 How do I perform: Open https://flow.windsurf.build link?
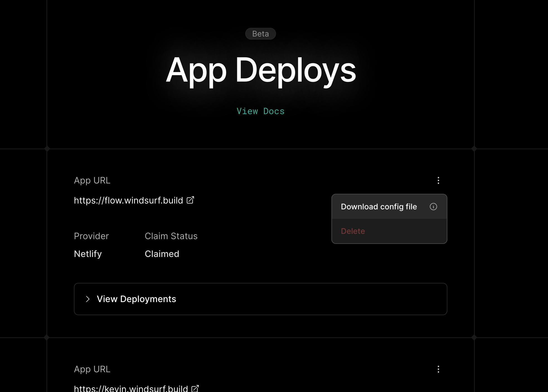click(128, 200)
